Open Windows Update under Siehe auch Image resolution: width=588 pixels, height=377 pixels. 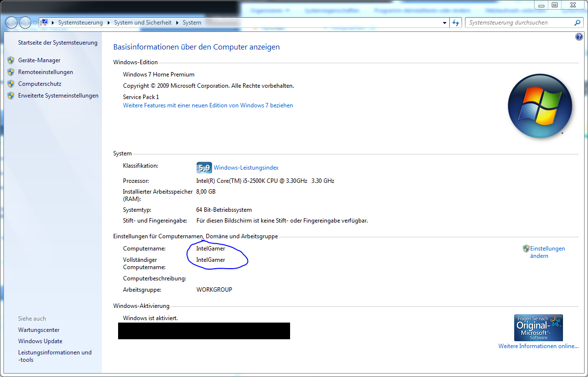40,341
